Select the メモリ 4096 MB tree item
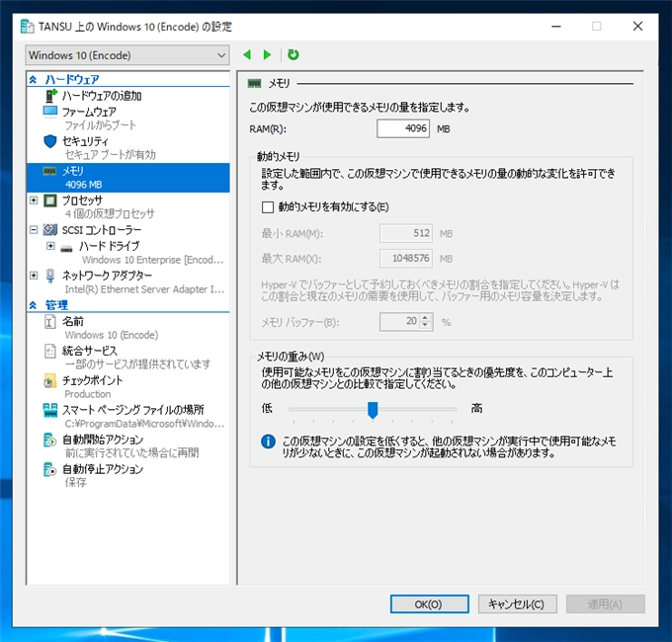 click(x=128, y=178)
